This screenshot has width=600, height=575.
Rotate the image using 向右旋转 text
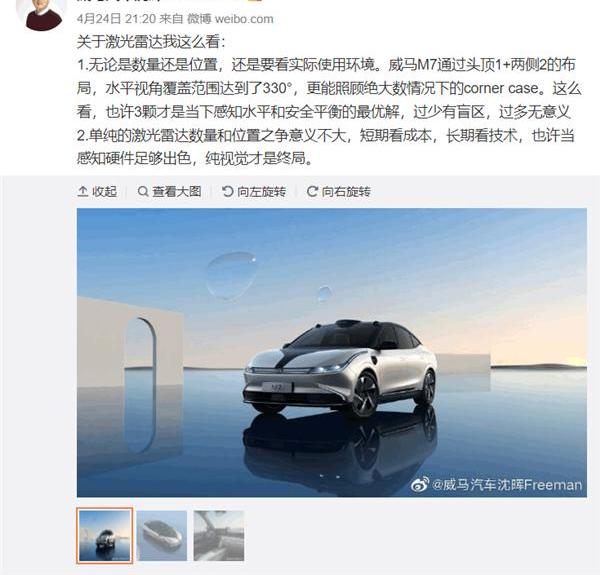pyautogui.click(x=346, y=191)
